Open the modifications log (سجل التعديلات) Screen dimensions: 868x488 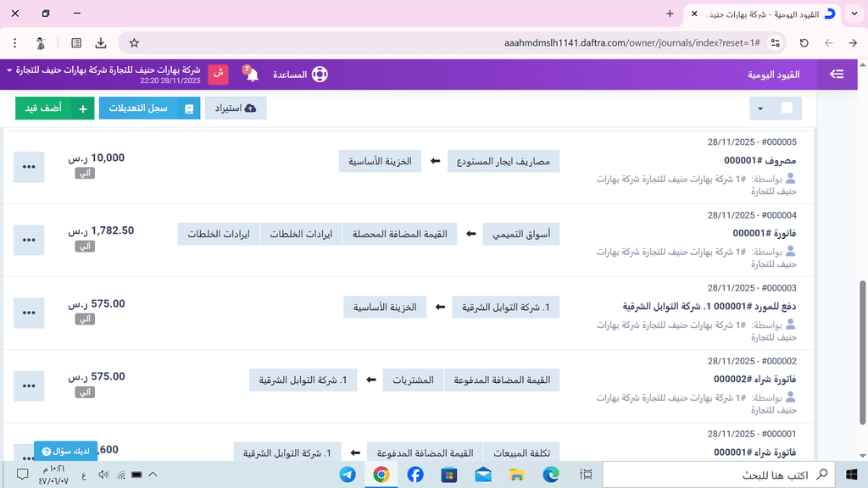[x=149, y=108]
